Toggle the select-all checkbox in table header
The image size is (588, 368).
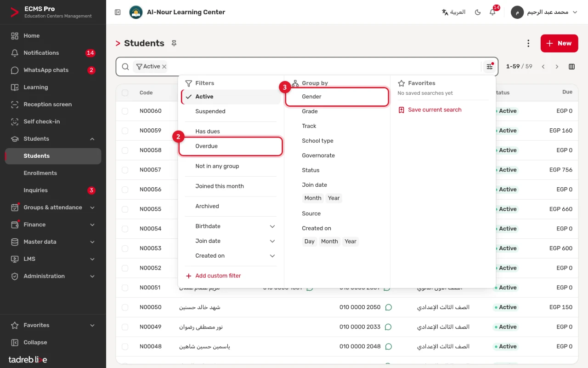125,92
